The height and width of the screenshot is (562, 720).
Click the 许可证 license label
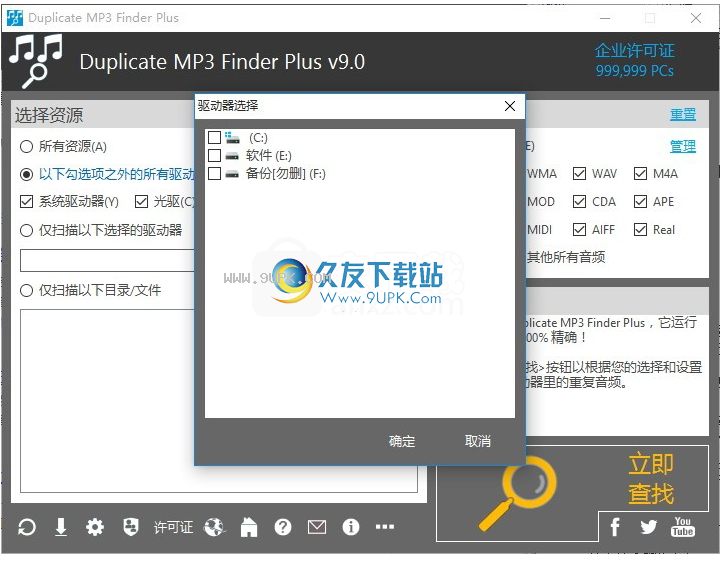(173, 527)
